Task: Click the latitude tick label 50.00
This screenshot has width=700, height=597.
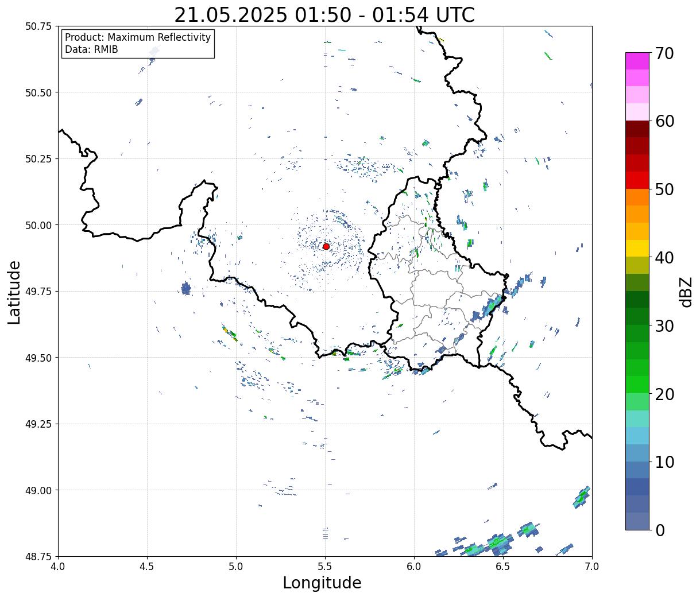Action: 38,225
